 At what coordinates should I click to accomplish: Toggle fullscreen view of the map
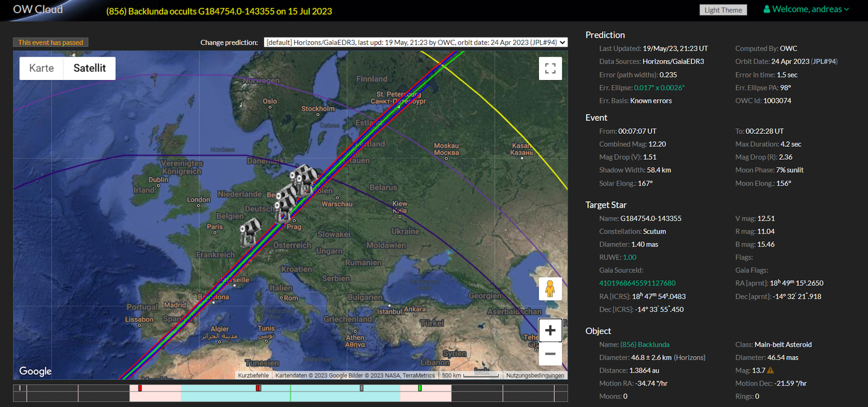tap(550, 69)
